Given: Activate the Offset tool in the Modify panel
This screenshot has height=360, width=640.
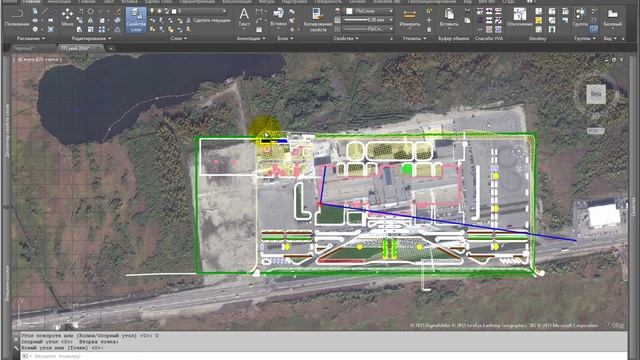Looking at the screenshot, I should (x=117, y=29).
